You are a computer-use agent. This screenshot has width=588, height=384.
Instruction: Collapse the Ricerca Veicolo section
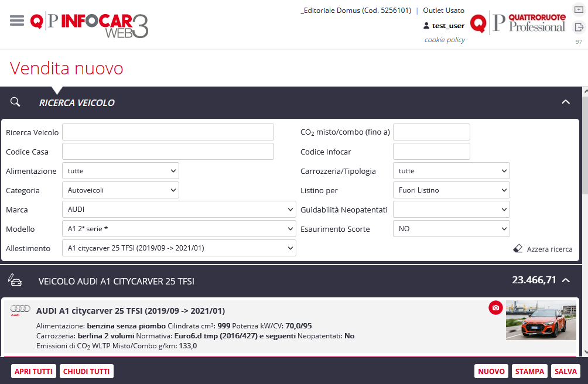click(566, 102)
